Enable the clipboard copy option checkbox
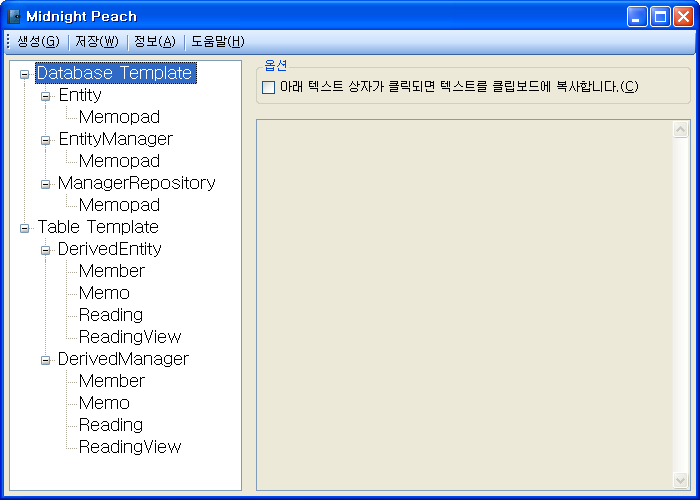The image size is (700, 500). [268, 87]
